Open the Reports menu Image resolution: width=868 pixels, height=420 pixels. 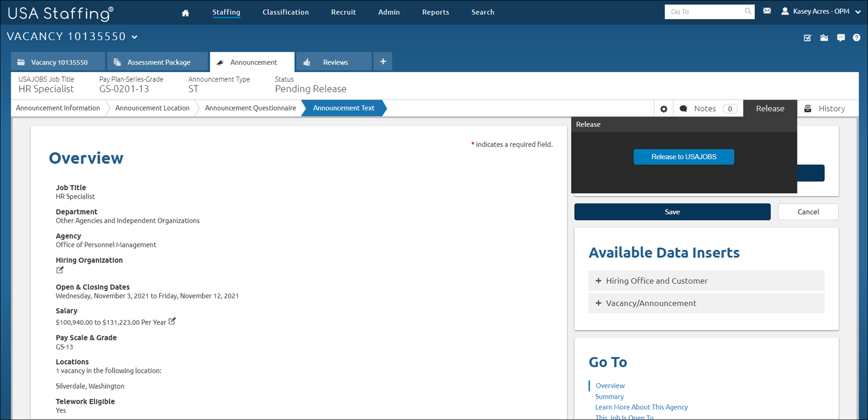click(x=435, y=12)
